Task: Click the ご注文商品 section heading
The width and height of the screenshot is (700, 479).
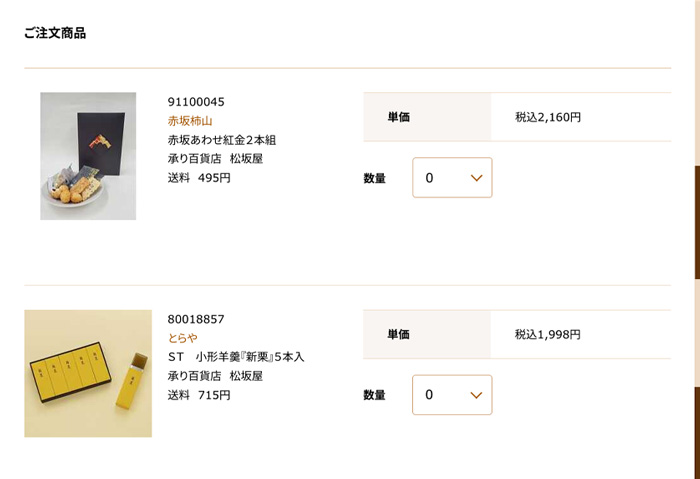Action: [x=55, y=33]
